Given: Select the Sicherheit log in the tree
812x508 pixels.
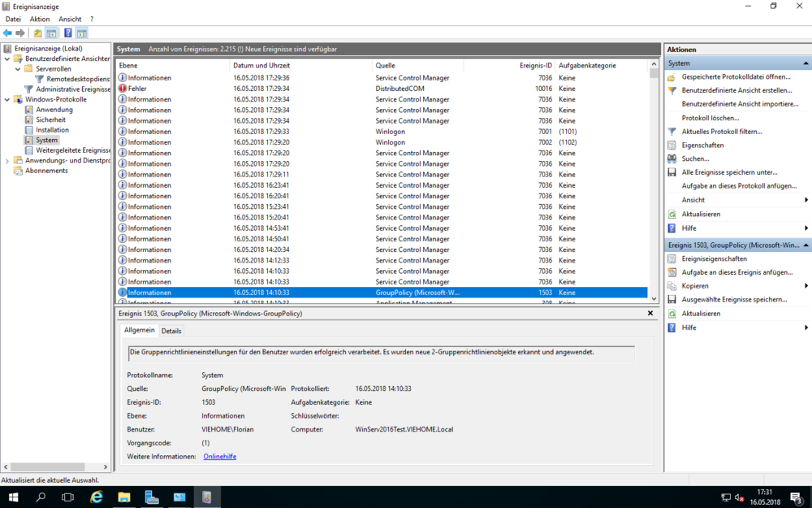Looking at the screenshot, I should click(x=49, y=119).
